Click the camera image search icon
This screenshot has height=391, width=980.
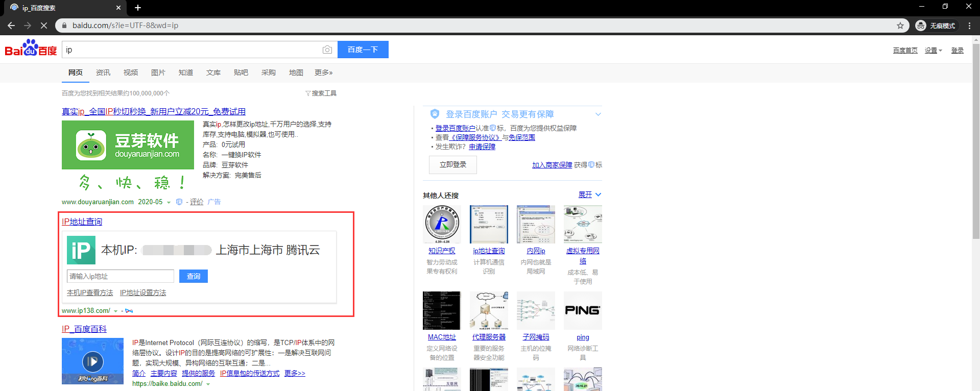(x=327, y=50)
